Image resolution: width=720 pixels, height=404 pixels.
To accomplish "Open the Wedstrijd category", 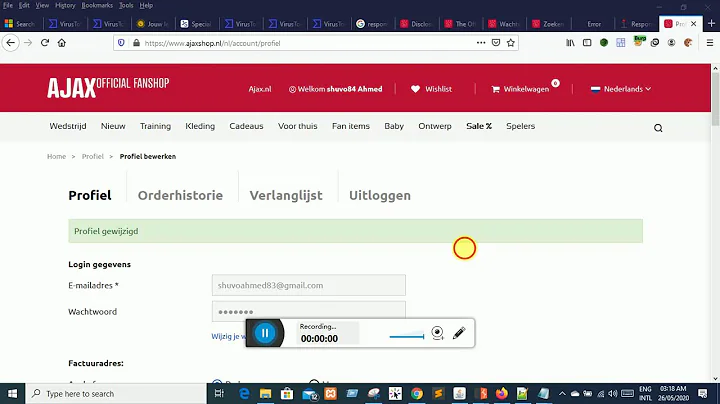I will (x=68, y=126).
